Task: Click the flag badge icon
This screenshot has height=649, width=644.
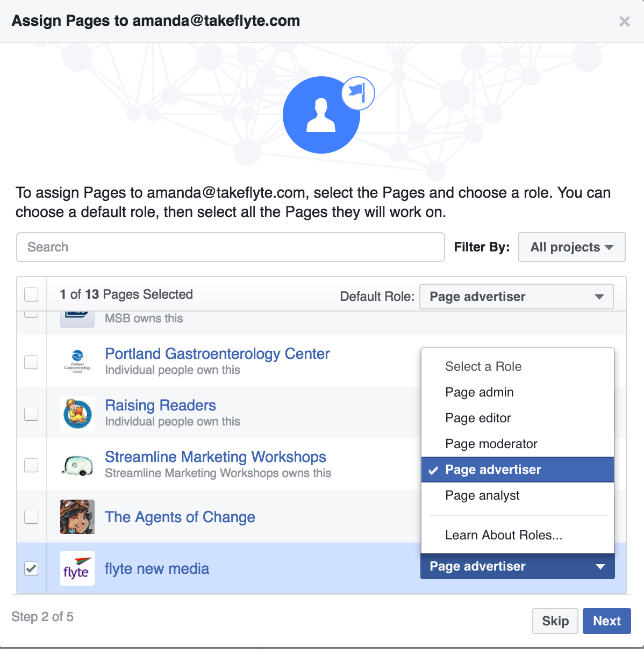Action: [x=358, y=93]
